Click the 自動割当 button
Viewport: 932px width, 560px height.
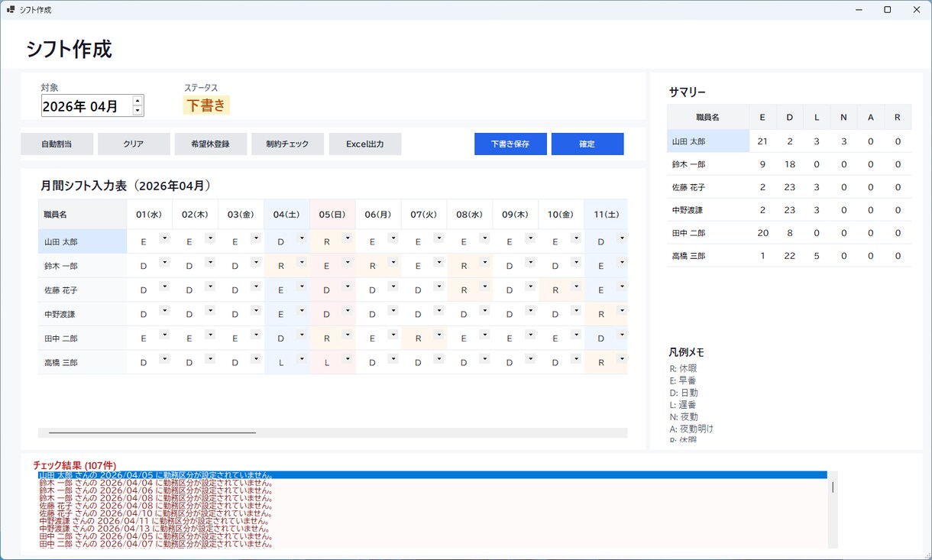(x=57, y=144)
